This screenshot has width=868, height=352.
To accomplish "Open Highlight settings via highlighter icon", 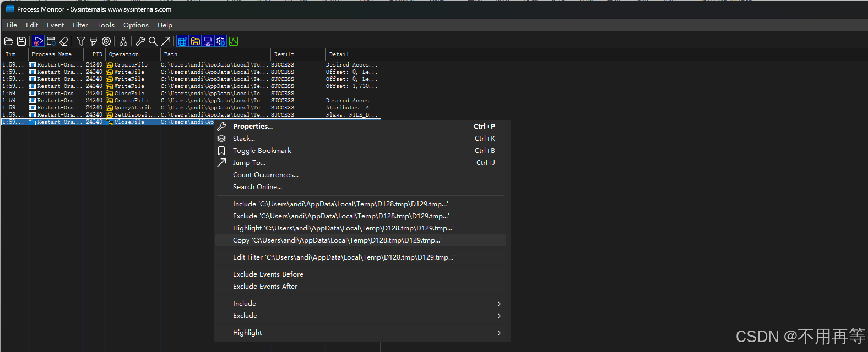I will 94,41.
